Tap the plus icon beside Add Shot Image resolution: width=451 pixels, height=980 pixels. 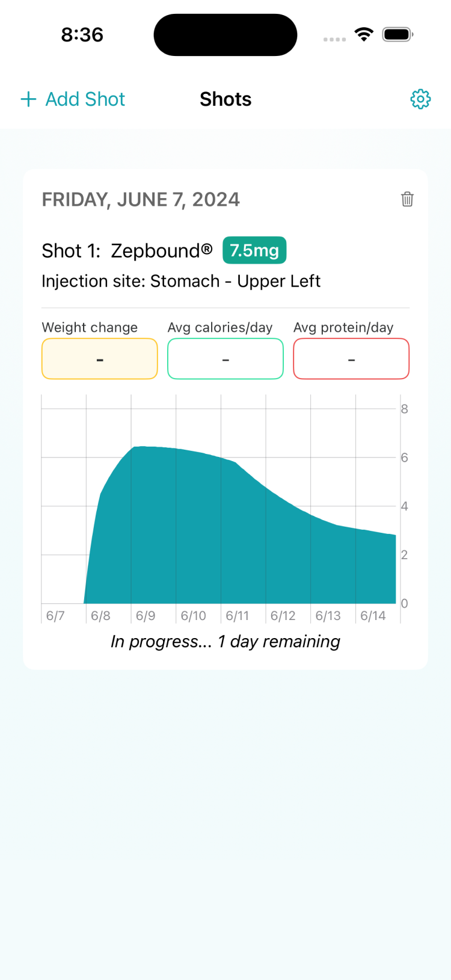[x=28, y=99]
